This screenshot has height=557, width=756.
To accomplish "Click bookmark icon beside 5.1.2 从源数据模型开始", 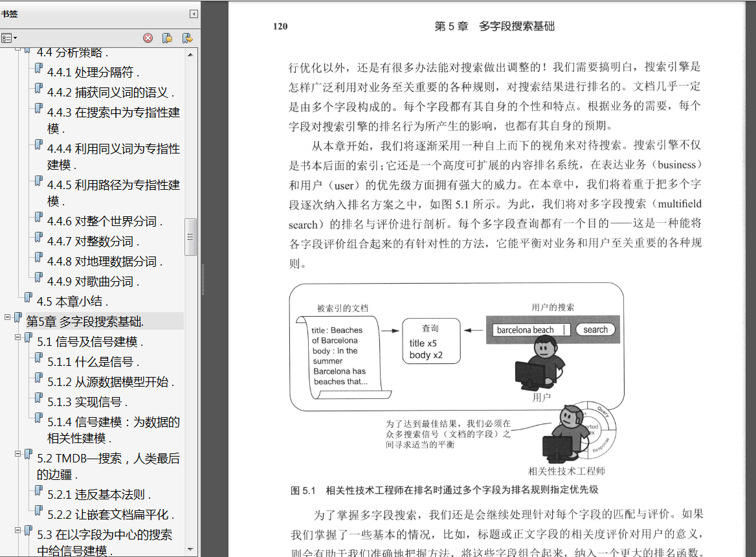I will [39, 379].
